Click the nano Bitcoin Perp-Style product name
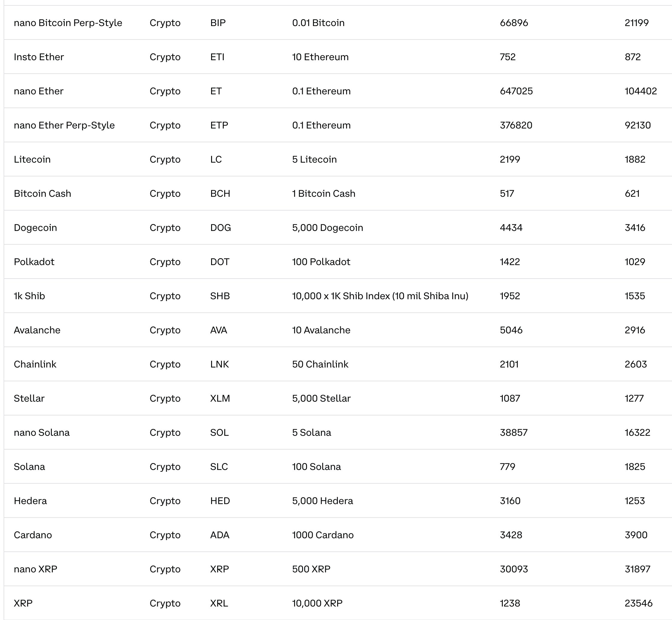The width and height of the screenshot is (672, 620). pyautogui.click(x=68, y=23)
